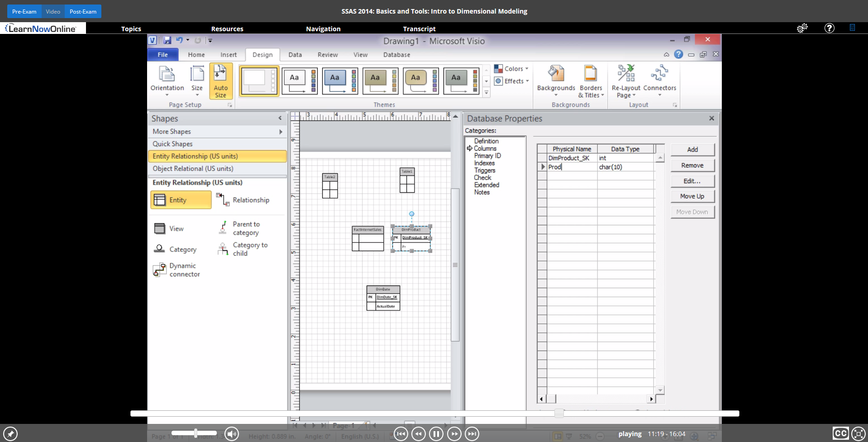Toggle closed captions with CC button
868x442 pixels.
840,433
